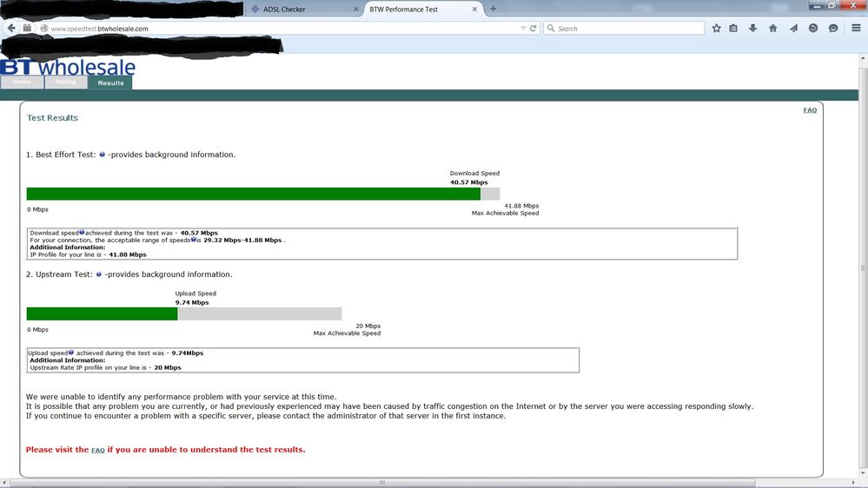Click the '9.74 Mbps' upload speed label

[192, 303]
